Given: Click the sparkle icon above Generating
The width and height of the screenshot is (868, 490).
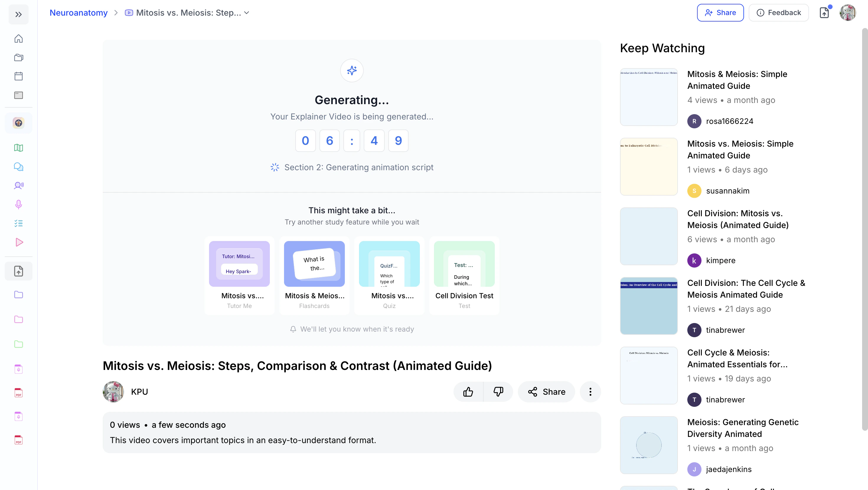Looking at the screenshot, I should tap(352, 71).
